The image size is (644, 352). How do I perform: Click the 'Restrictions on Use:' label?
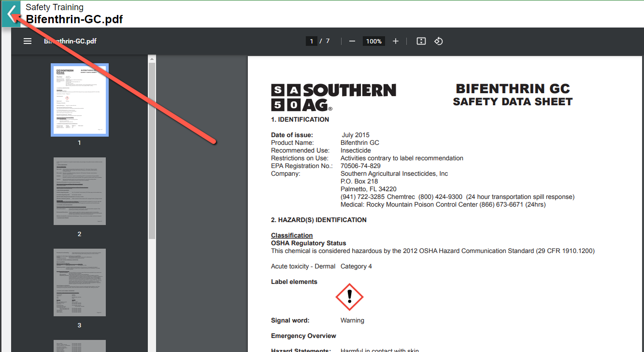point(300,158)
